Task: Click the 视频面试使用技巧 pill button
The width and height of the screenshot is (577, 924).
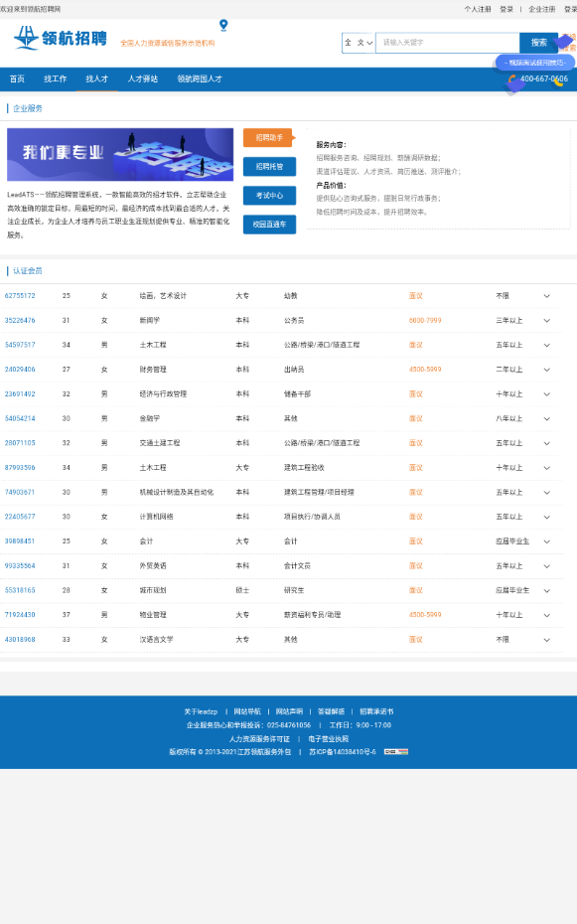Action: [x=534, y=63]
